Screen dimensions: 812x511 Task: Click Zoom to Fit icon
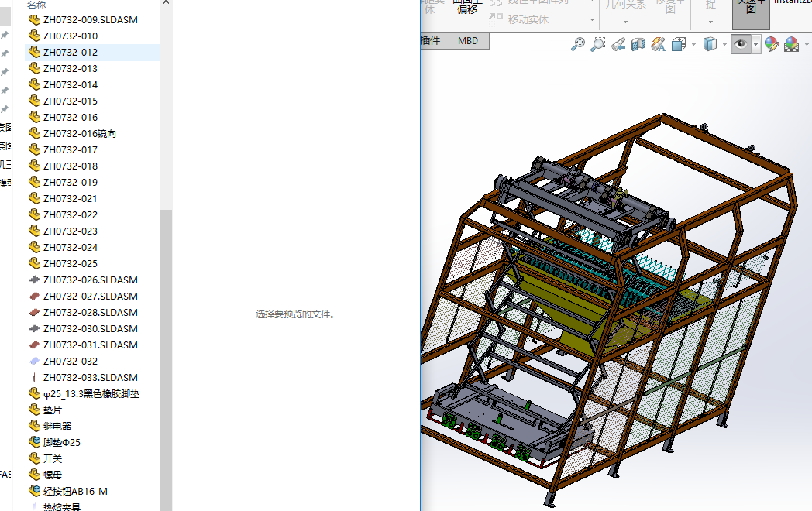578,44
